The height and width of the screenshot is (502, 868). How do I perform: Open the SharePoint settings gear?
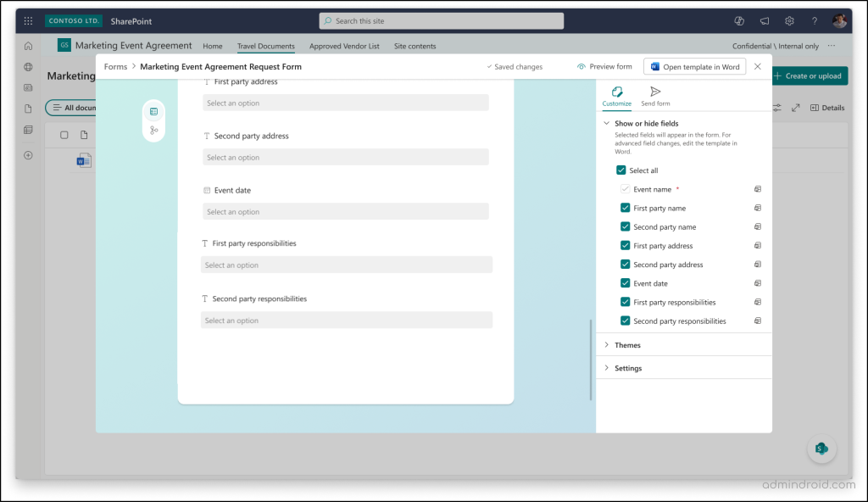[790, 19]
